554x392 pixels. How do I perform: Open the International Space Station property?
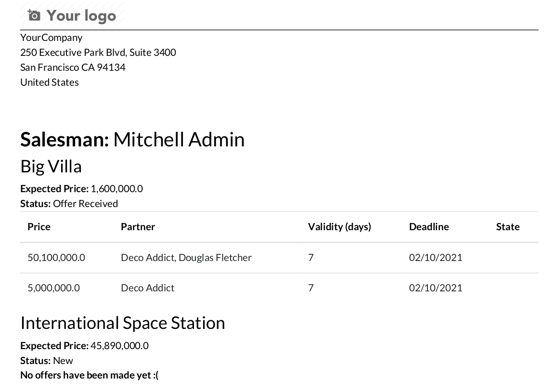point(123,323)
